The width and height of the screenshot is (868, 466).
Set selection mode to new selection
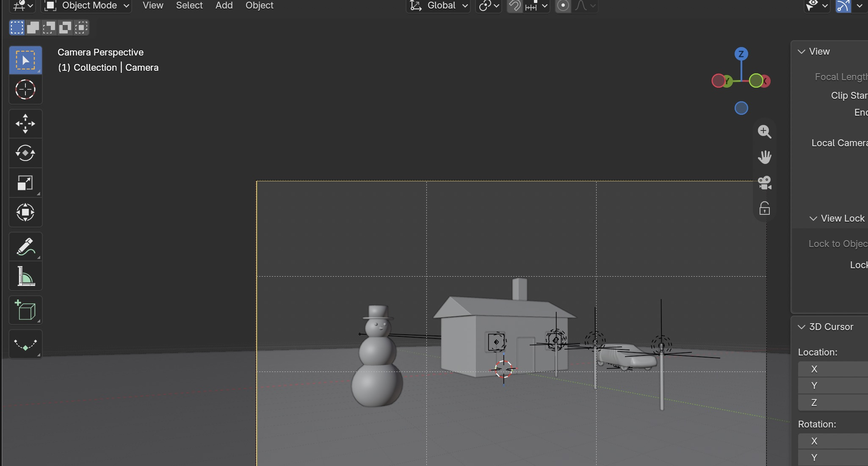(x=17, y=28)
